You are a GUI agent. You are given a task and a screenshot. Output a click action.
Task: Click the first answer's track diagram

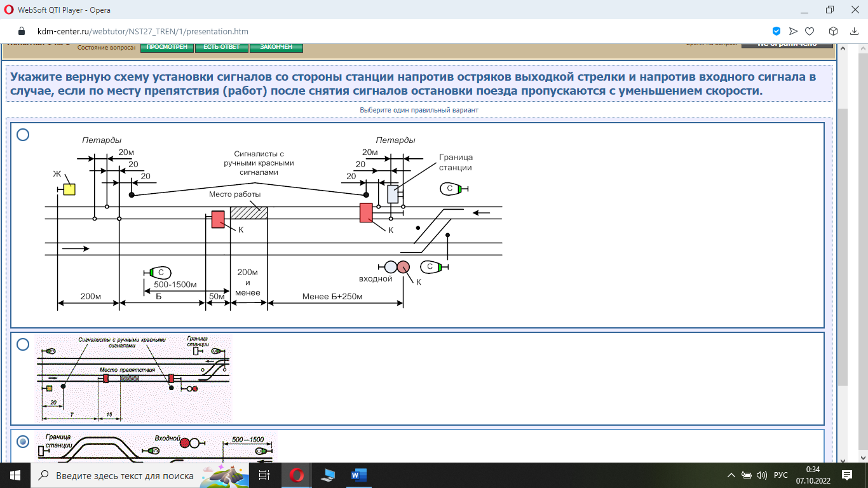point(274,222)
